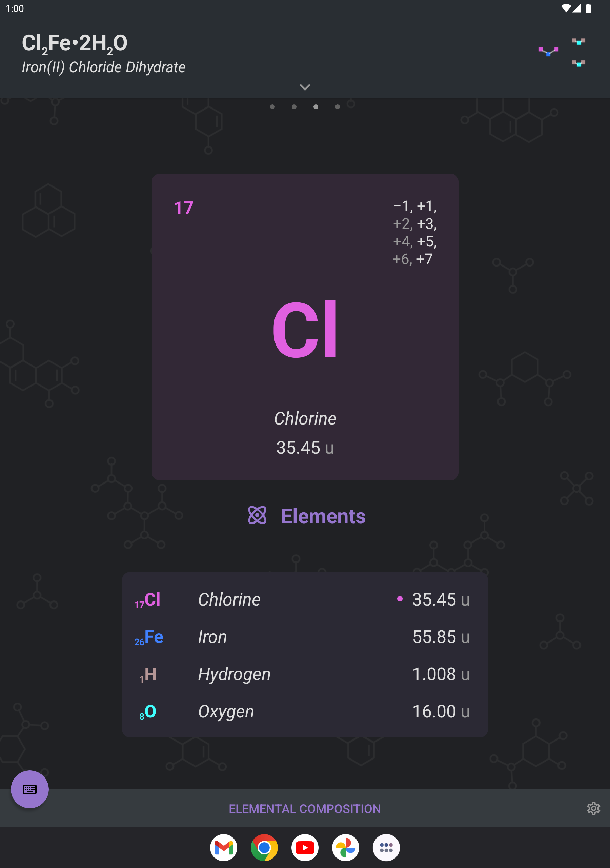Select the upper water molecule icon

(x=578, y=42)
